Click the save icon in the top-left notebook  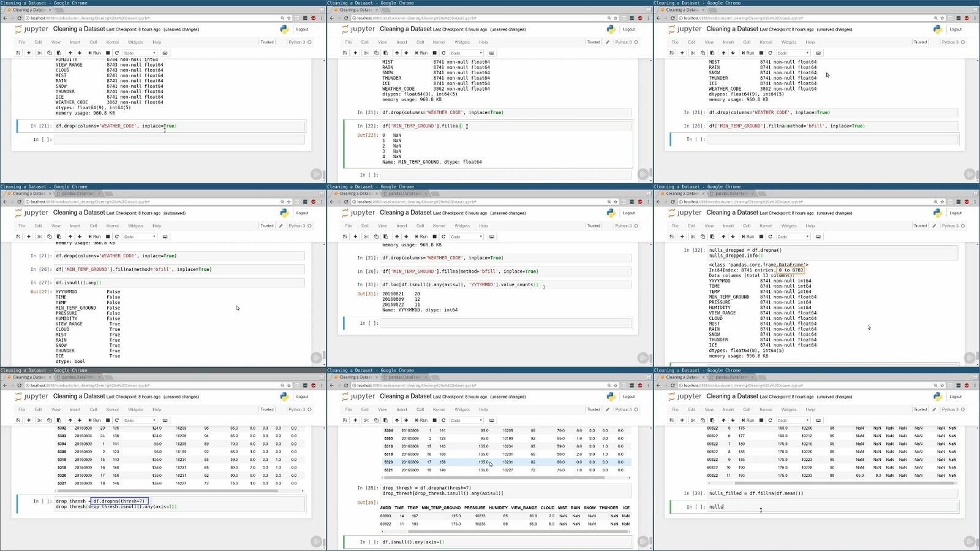[x=18, y=53]
